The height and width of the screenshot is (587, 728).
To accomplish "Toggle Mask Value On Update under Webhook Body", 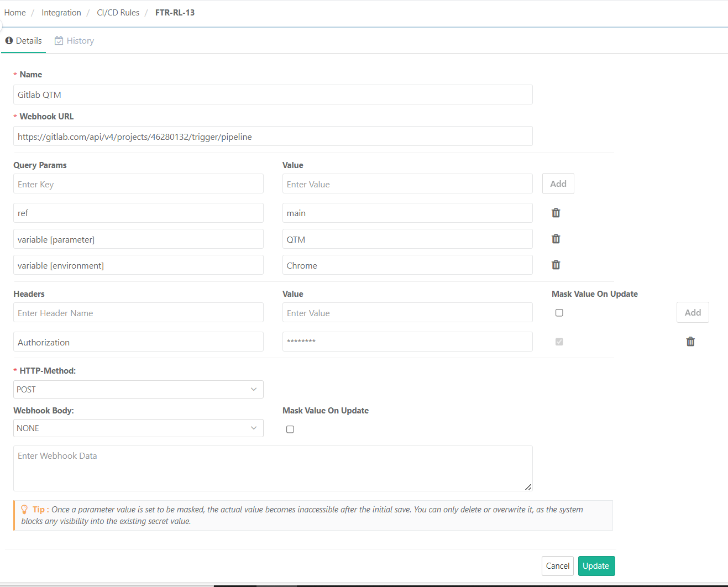I will [x=290, y=429].
